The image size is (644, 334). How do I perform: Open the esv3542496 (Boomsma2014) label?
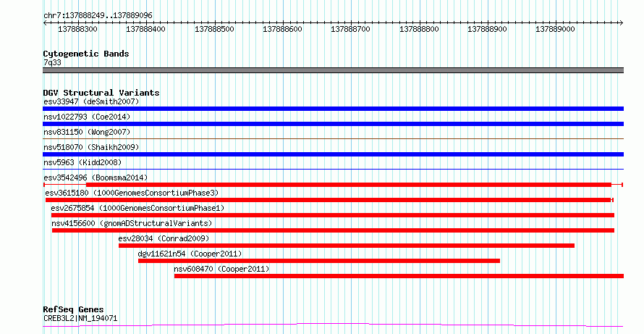pyautogui.click(x=96, y=178)
